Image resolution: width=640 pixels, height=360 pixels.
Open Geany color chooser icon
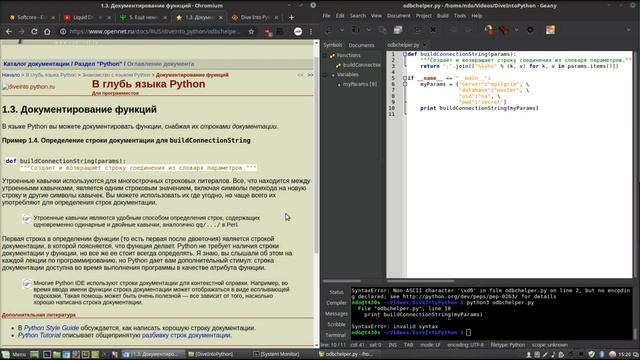(550, 30)
